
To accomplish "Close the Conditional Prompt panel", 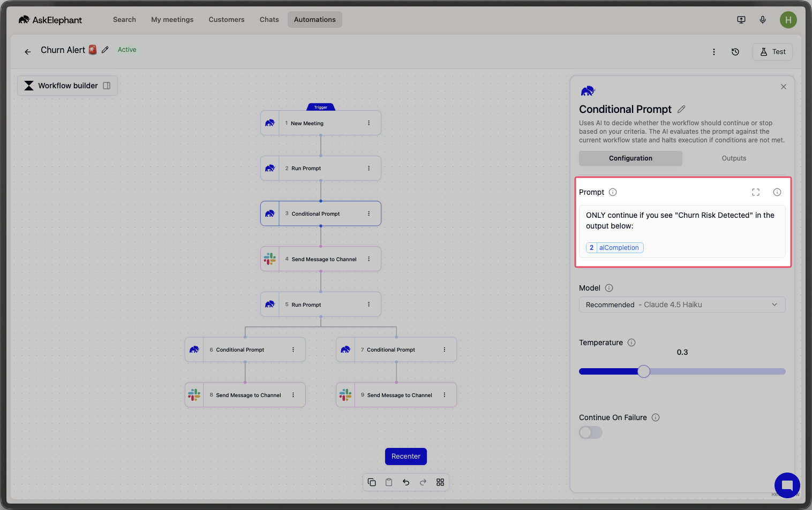I will 784,87.
